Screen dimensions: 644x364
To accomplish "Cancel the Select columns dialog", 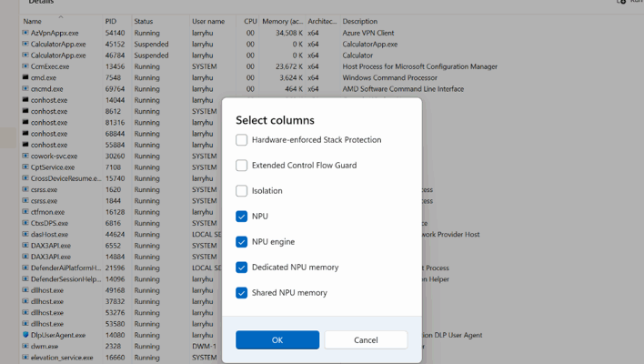I will (366, 340).
